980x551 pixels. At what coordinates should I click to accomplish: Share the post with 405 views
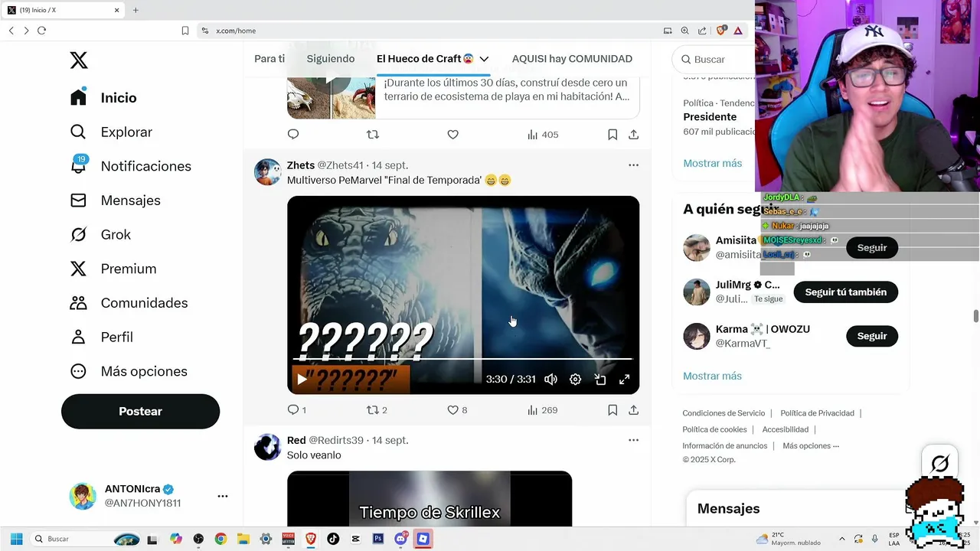(x=634, y=135)
